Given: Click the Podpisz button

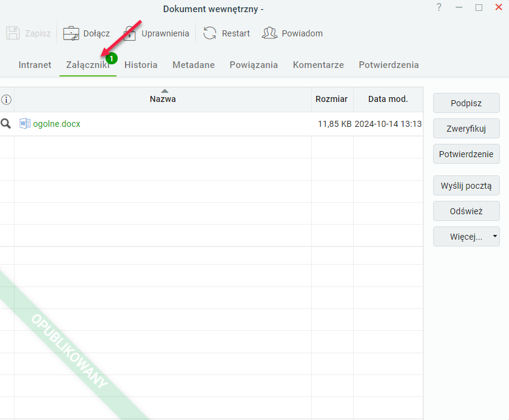Looking at the screenshot, I should click(x=466, y=103).
